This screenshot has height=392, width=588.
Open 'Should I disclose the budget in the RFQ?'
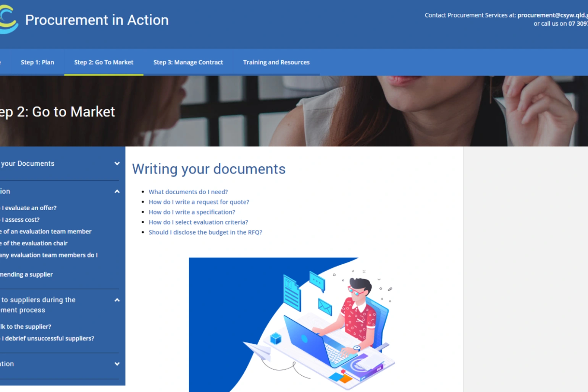coord(205,232)
